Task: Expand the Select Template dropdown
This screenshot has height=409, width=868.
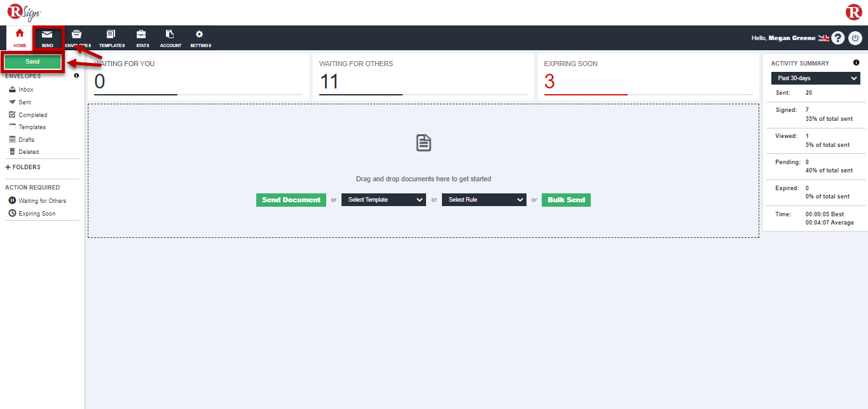Action: click(383, 200)
